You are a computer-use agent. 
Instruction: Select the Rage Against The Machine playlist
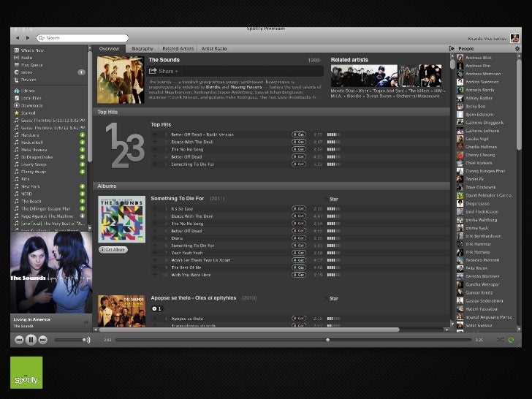pyautogui.click(x=49, y=216)
